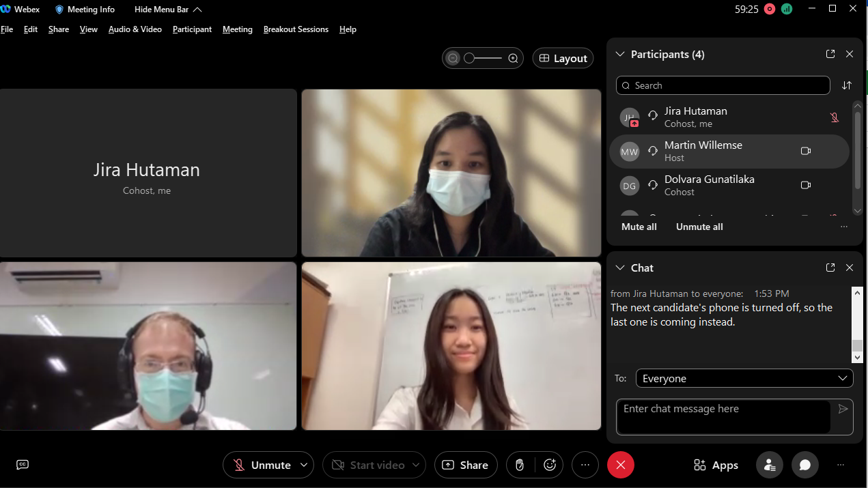Image resolution: width=868 pixels, height=488 pixels.
Task: Toggle Martin Willemse's camera icon
Action: coord(805,151)
